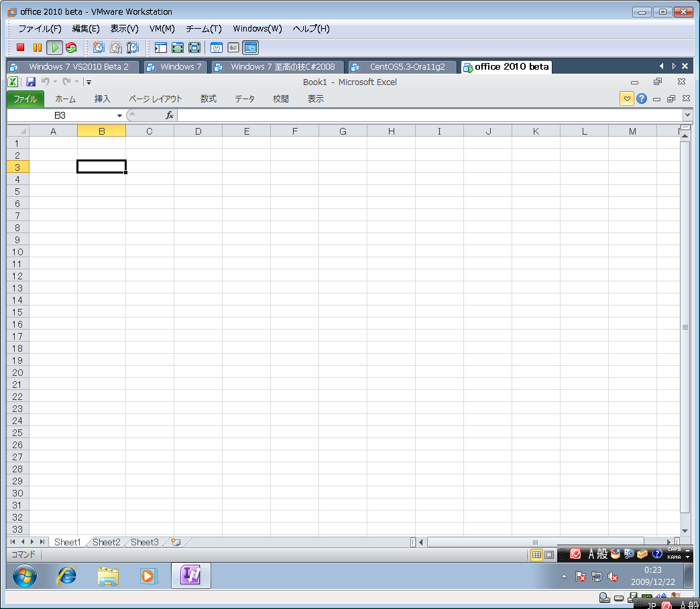Click the insert new worksheet icon
Screen dimensions: 700x609
(x=176, y=542)
